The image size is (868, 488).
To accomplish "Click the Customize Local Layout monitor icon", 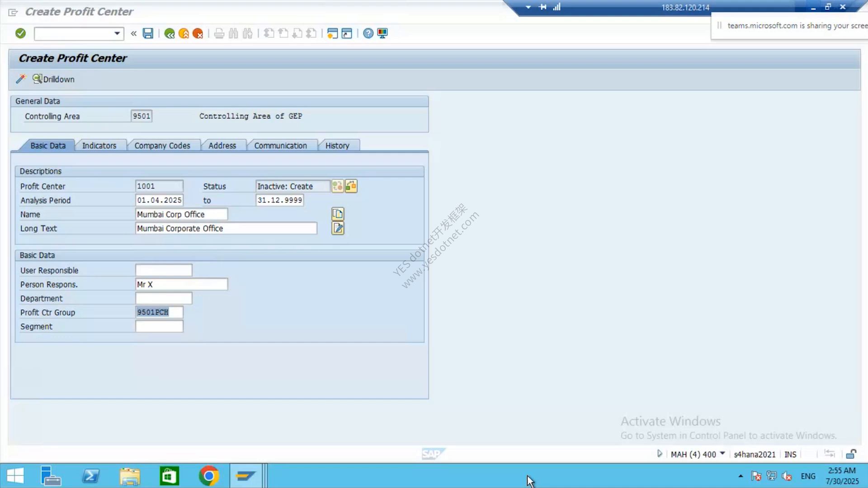I will (382, 33).
